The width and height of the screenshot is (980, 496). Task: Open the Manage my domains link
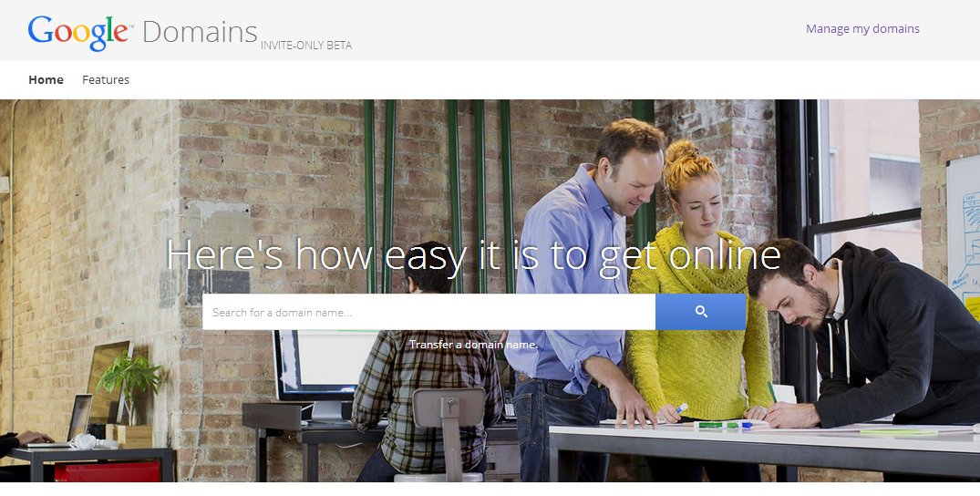pos(862,29)
